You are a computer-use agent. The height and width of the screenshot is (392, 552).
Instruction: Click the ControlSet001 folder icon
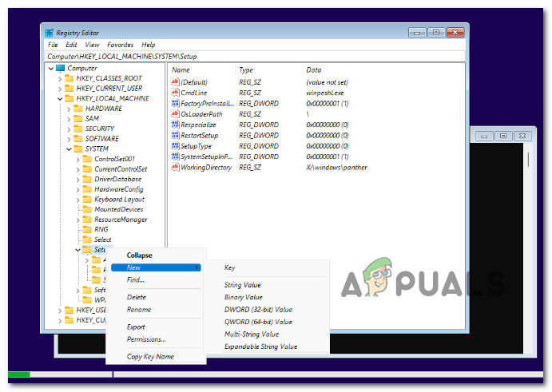click(x=87, y=159)
